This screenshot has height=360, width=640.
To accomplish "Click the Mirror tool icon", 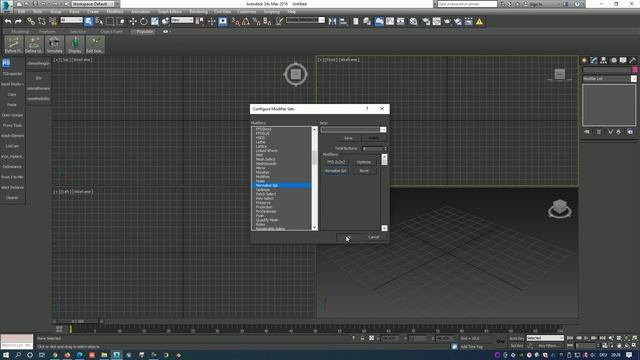I will click(332, 21).
